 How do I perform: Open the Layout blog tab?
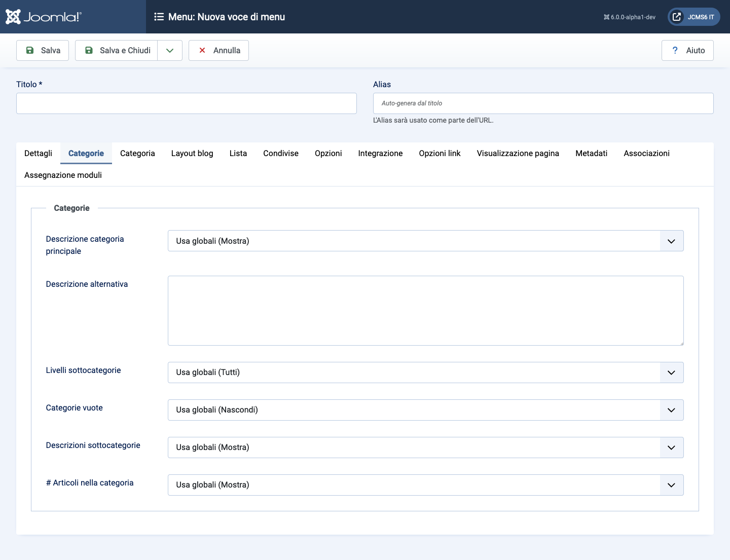pos(192,153)
